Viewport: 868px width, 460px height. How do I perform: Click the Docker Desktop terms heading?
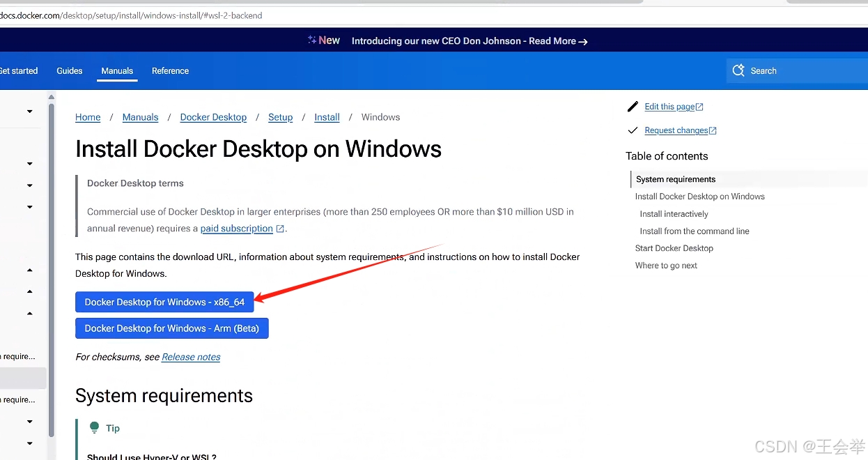click(x=135, y=183)
